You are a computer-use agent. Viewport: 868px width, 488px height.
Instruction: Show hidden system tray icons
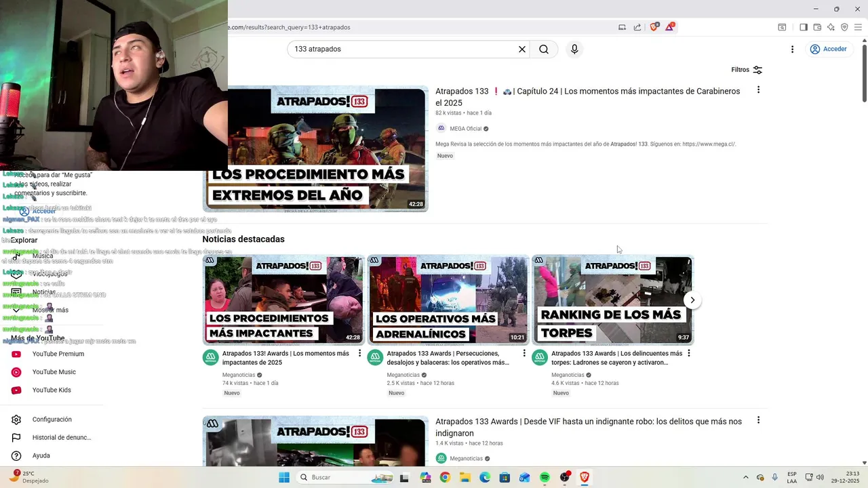pyautogui.click(x=746, y=477)
